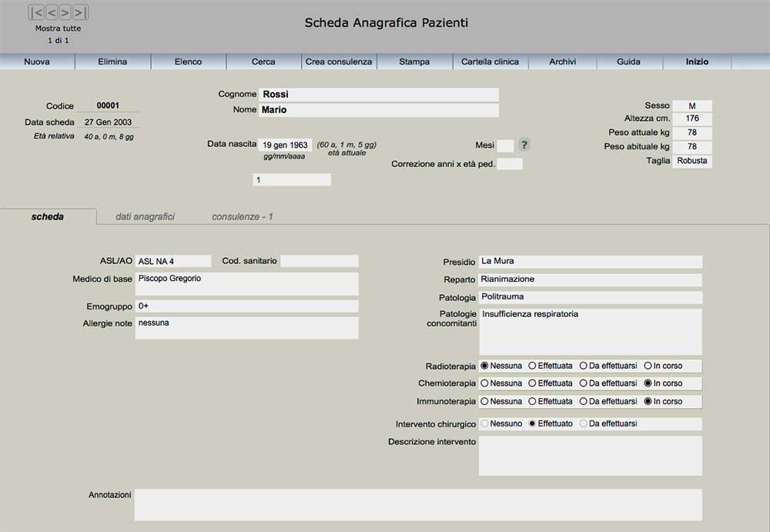Open the dati anagrafici tab

click(146, 216)
